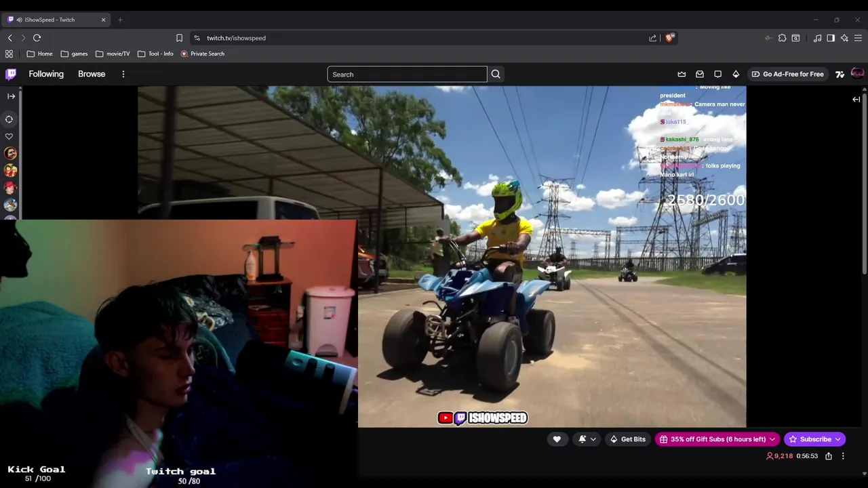Open browser hamburger main menu
Image resolution: width=868 pixels, height=488 pixels.
(x=858, y=38)
